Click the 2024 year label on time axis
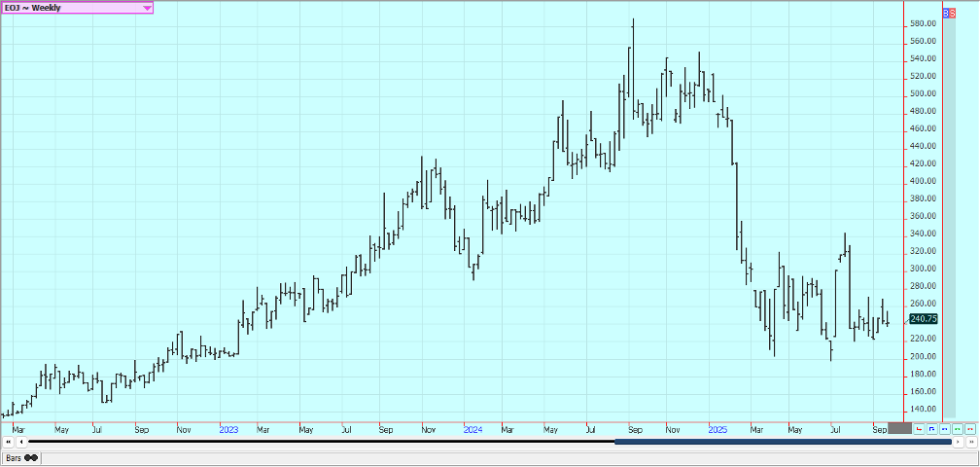 pos(472,429)
